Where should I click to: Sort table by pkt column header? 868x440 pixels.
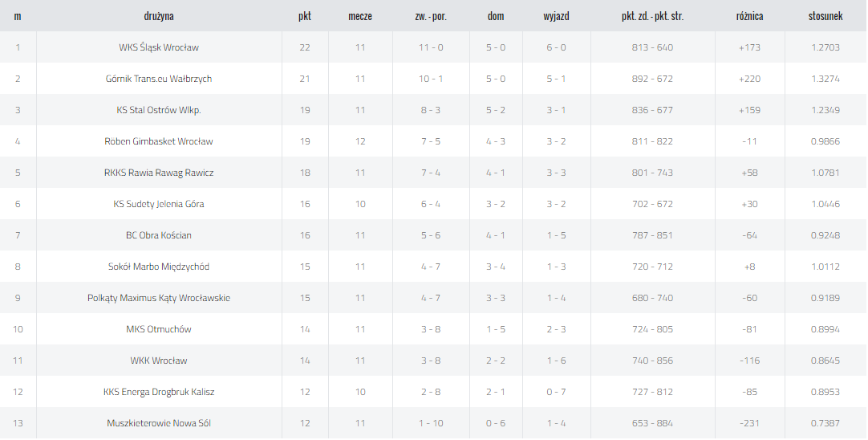305,16
